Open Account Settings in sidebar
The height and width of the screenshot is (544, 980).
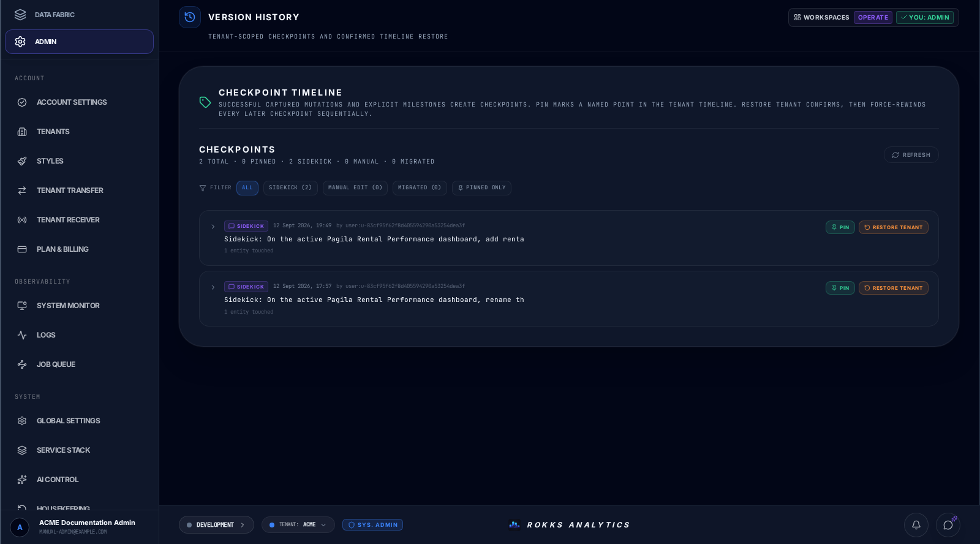79,102
